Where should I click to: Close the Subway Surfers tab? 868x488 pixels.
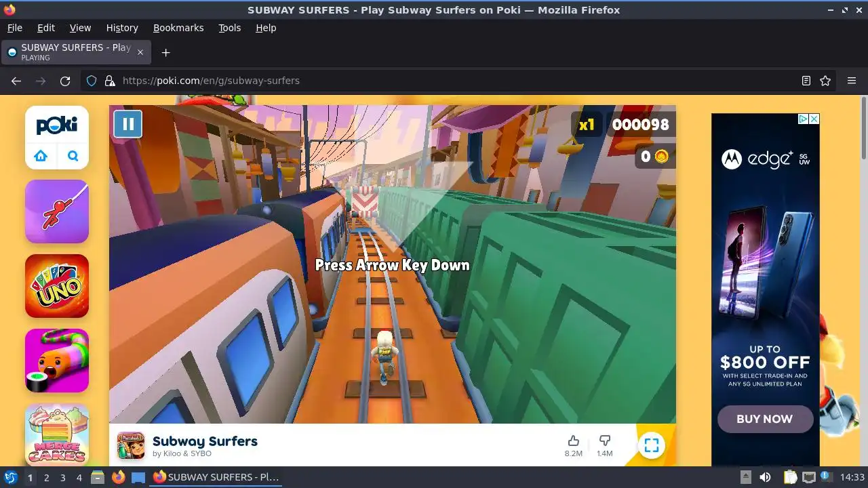(140, 52)
